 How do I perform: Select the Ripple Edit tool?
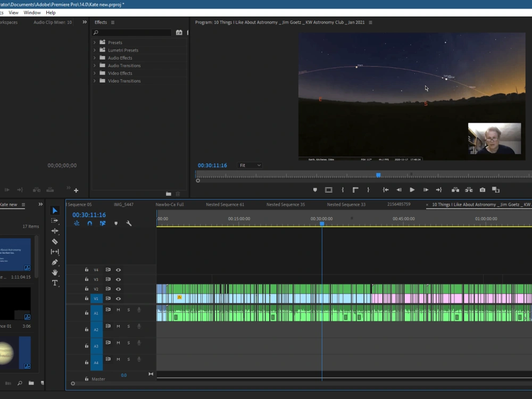click(55, 231)
